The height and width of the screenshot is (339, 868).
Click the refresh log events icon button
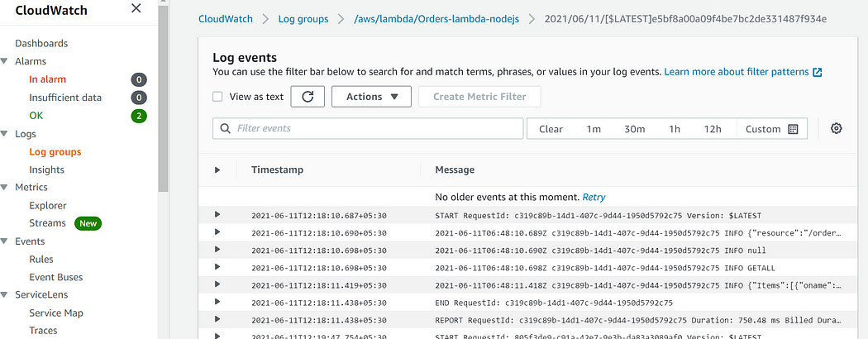(x=308, y=97)
